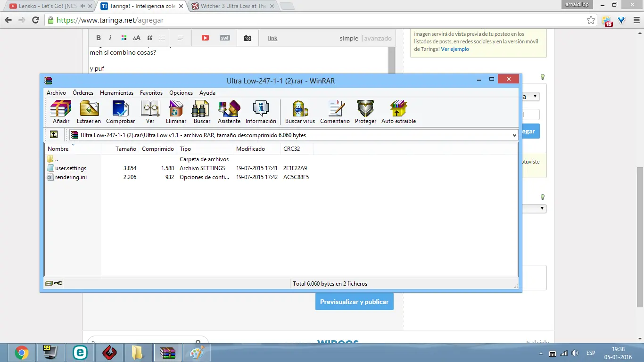Viewport: 644px width, 362px height.
Task: Show hidden system tray icons
Action: pyautogui.click(x=541, y=353)
